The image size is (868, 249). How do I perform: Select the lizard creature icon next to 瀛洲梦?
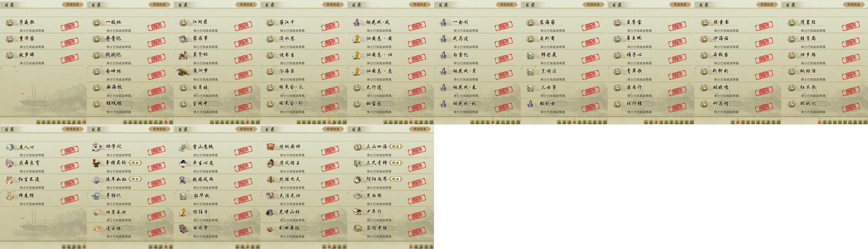pos(184,71)
